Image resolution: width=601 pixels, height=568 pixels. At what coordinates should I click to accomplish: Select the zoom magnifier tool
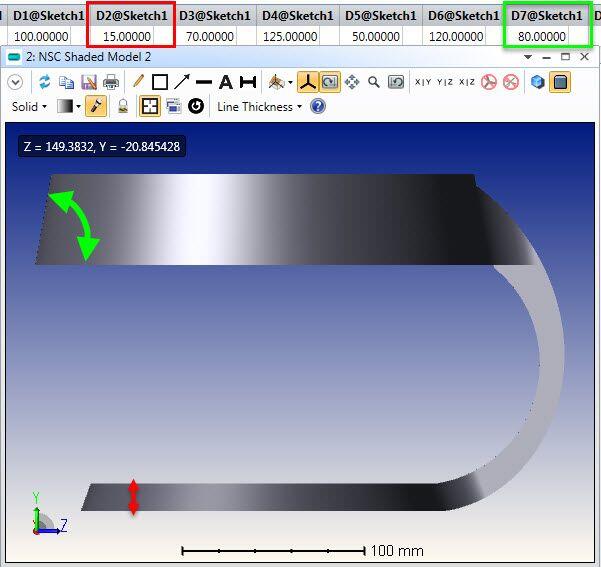click(374, 82)
